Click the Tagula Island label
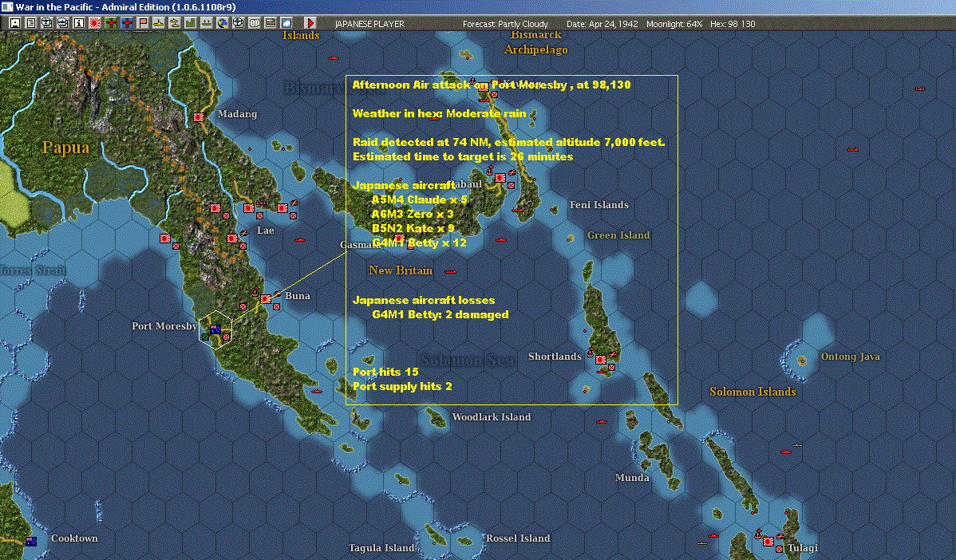Viewport: 956px width, 560px height. (381, 548)
